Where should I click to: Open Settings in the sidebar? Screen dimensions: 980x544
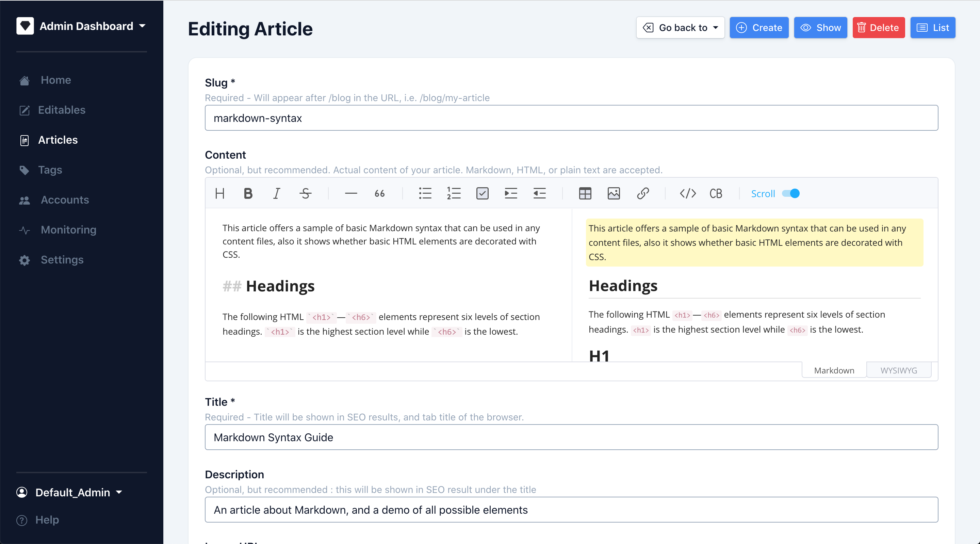point(62,260)
